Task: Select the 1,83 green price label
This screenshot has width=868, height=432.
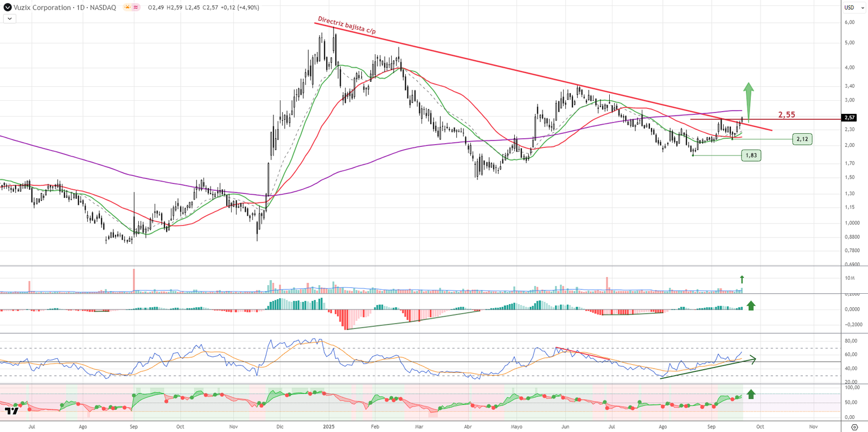Action: click(x=751, y=156)
